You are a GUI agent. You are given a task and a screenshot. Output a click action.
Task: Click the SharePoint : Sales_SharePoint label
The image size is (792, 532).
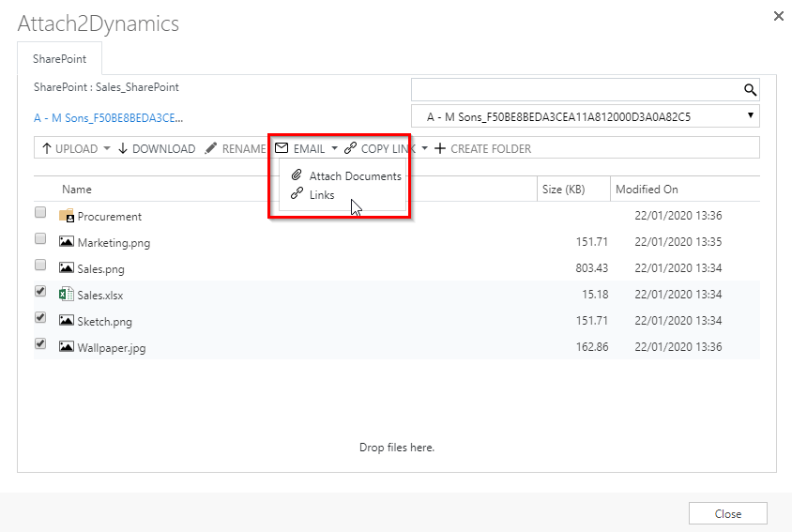pos(106,87)
